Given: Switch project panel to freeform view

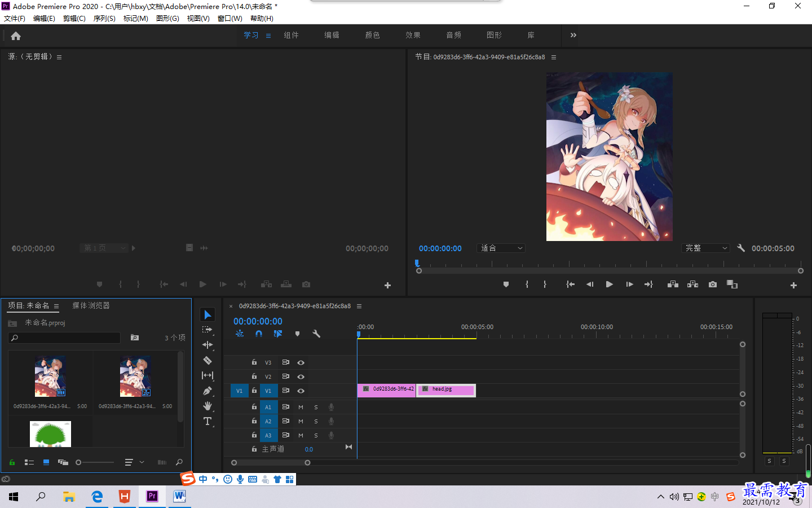Looking at the screenshot, I should pyautogui.click(x=63, y=462).
